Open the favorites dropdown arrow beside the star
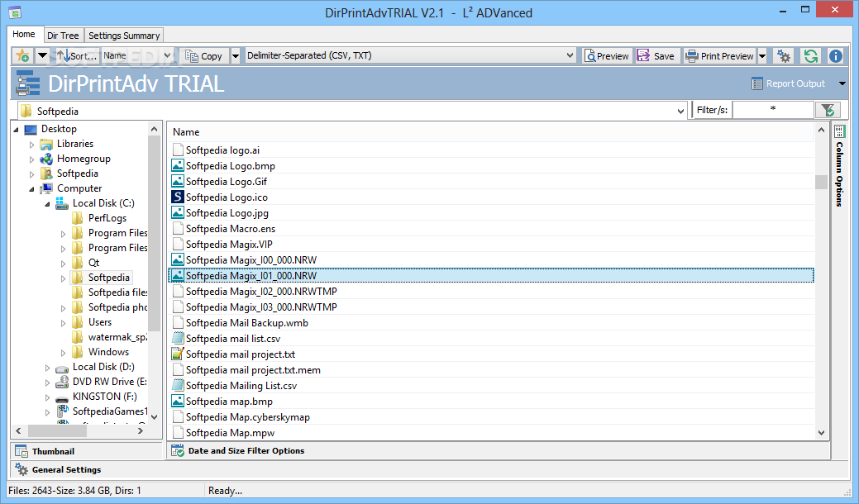 (x=41, y=56)
